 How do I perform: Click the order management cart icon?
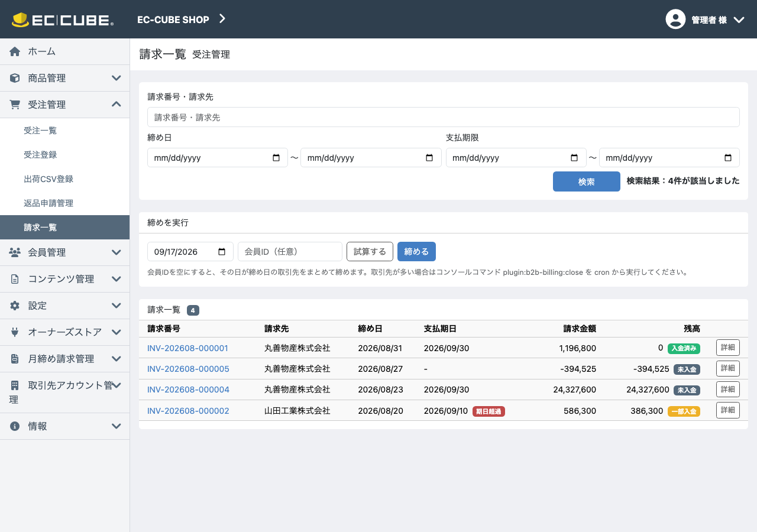[15, 105]
